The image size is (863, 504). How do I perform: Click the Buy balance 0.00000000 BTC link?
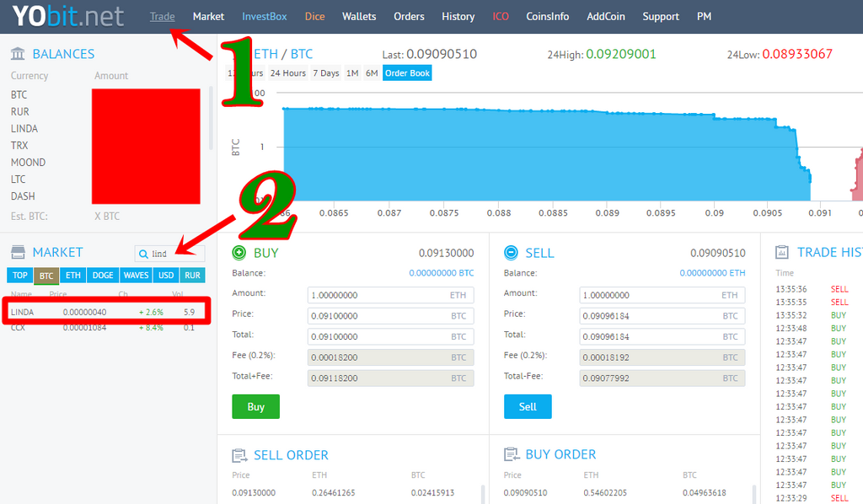coord(442,273)
